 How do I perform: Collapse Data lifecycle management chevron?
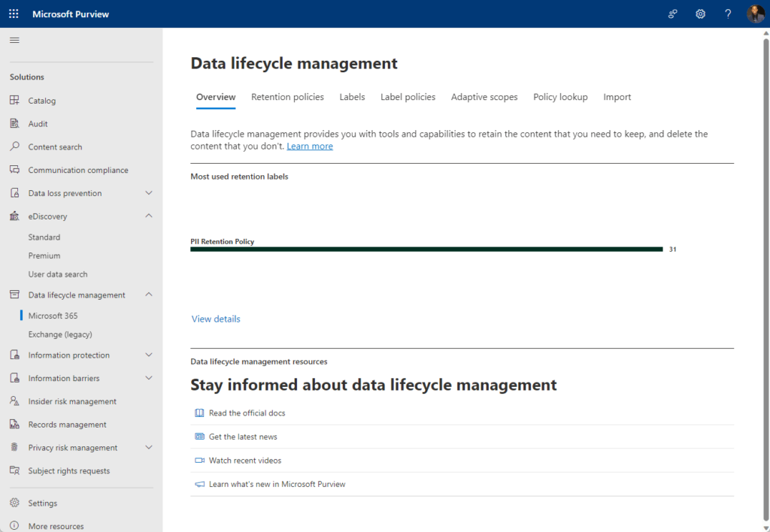coord(149,295)
